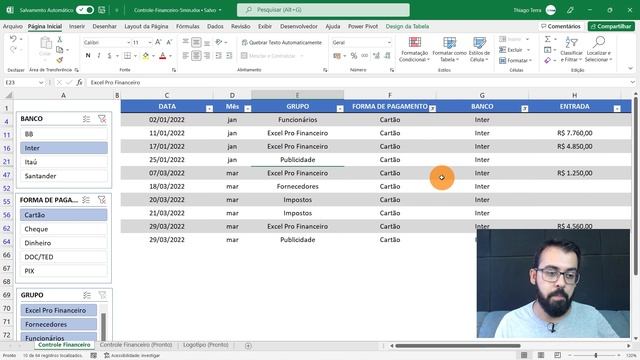Image resolution: width=640 pixels, height=360 pixels.
Task: Increase decimal places
Action: (376, 56)
